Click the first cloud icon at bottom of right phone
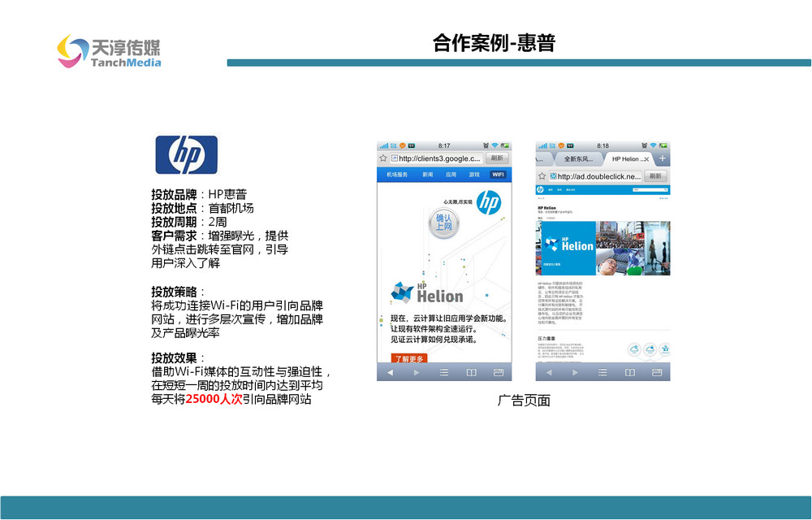The width and height of the screenshot is (812, 520). (634, 349)
